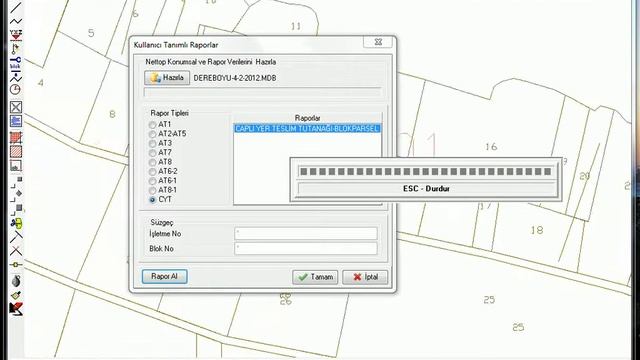Screen dimensions: 640x360
Task: Cancel with the İptal button
Action: [x=365, y=277]
